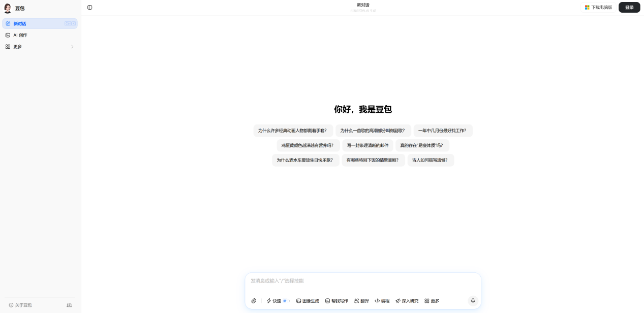Click the microphone voice input icon
Image resolution: width=644 pixels, height=313 pixels.
click(x=473, y=301)
